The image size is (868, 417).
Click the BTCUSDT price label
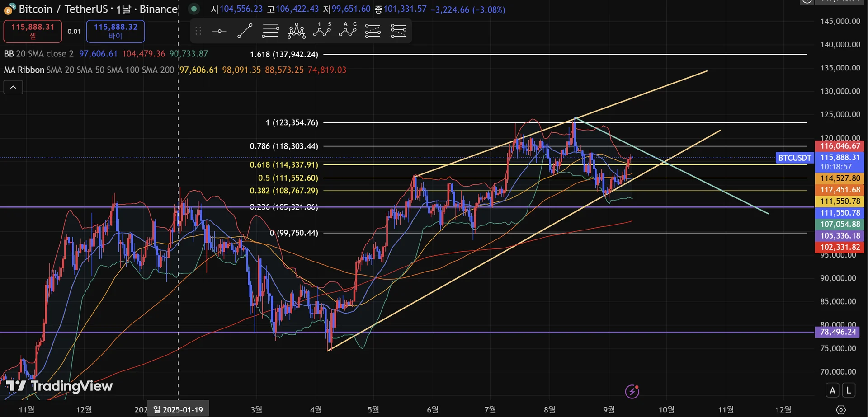click(794, 158)
